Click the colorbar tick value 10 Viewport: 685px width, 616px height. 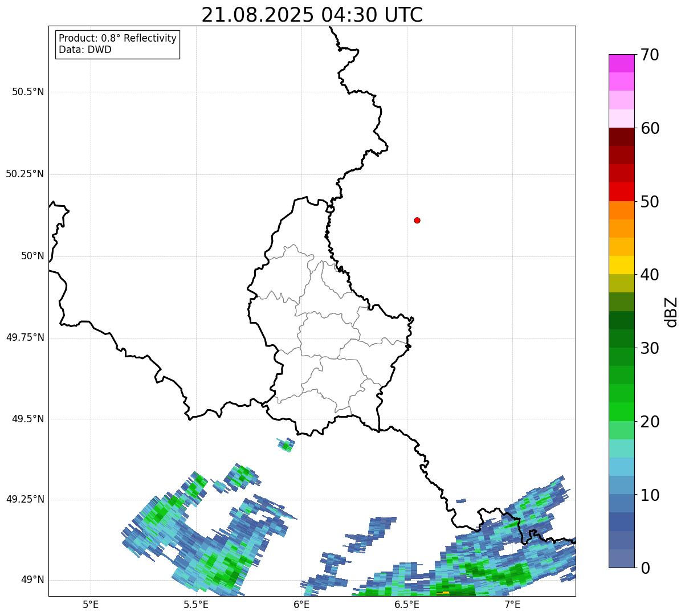[x=650, y=495]
